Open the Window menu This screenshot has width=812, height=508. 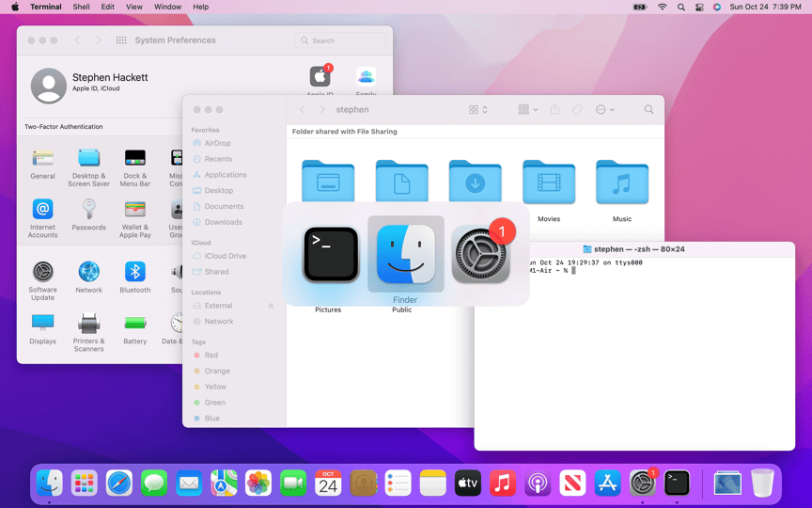[168, 7]
